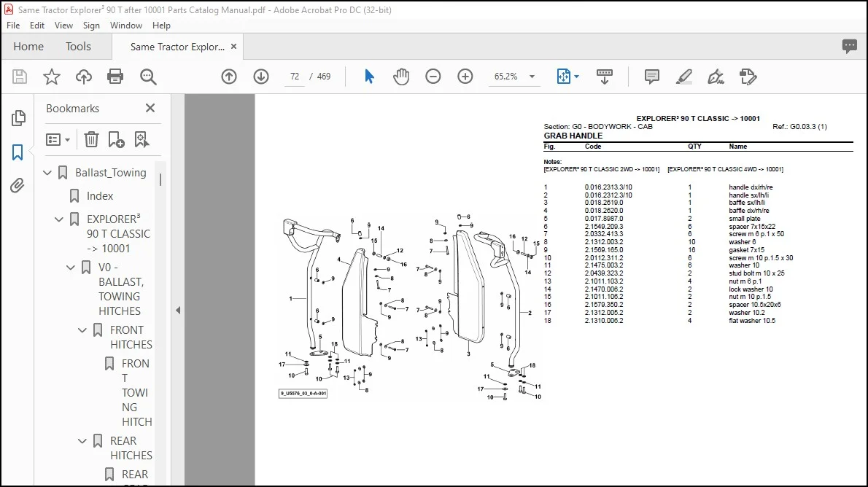Image resolution: width=868 pixels, height=487 pixels.
Task: Open the Attachments paperclip panel
Action: click(18, 185)
